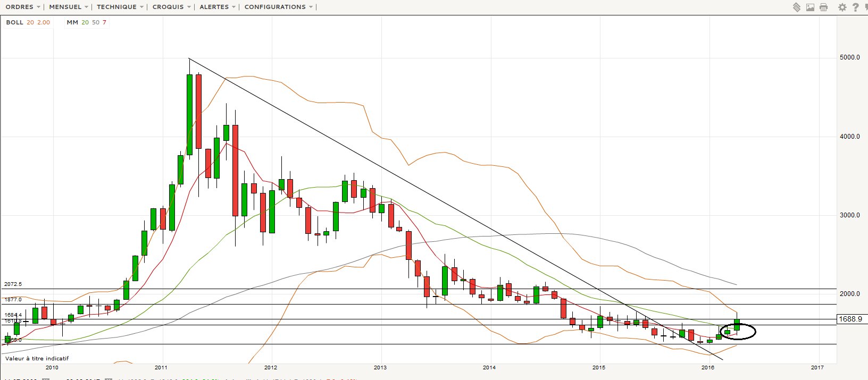Click the MM moving average label

[72, 22]
